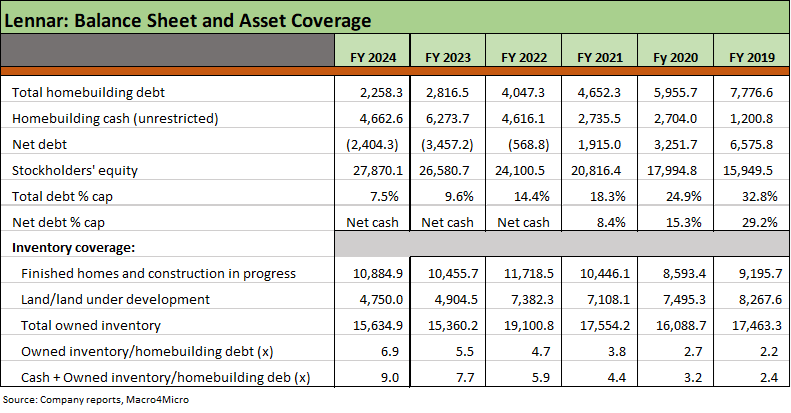Select land under development value 4,750.0
Viewport: 791px width, 413px height.
tap(381, 300)
